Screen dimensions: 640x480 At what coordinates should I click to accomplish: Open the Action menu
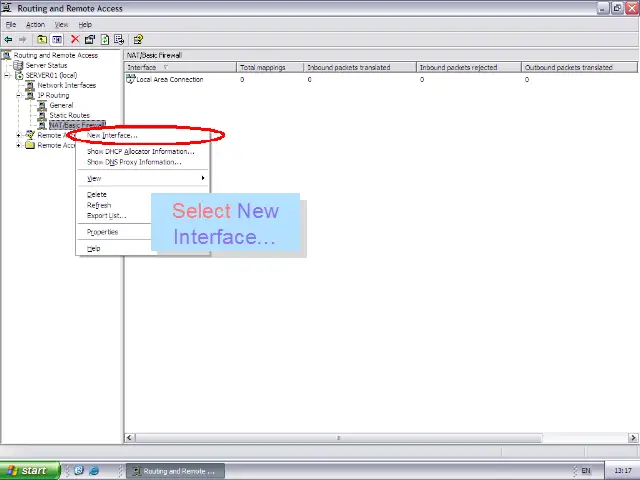[35, 24]
